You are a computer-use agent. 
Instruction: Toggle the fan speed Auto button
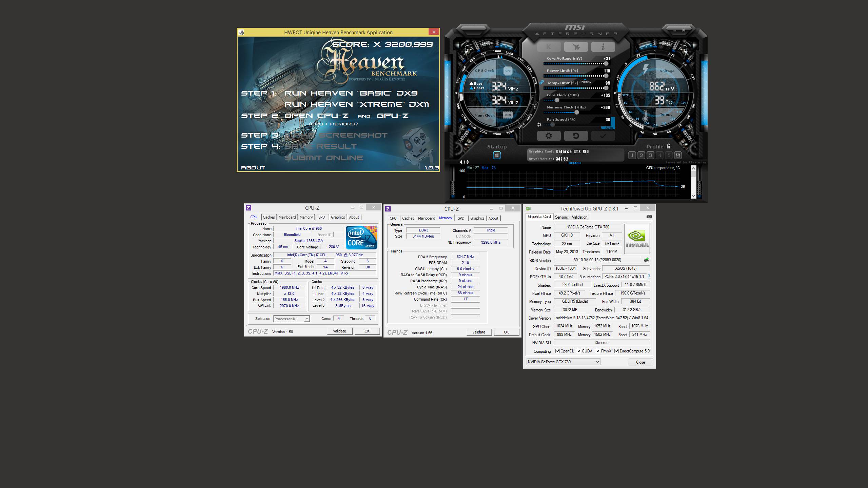[609, 128]
